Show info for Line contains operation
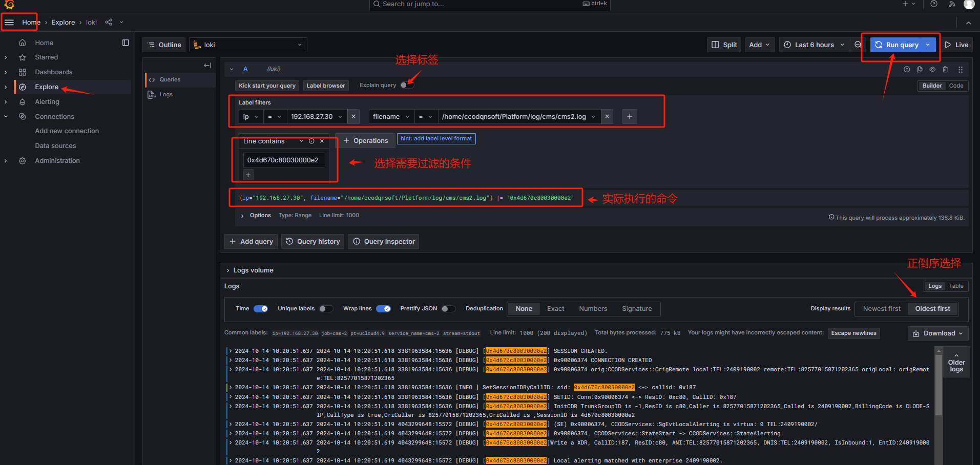The height and width of the screenshot is (465, 980). pos(311,141)
